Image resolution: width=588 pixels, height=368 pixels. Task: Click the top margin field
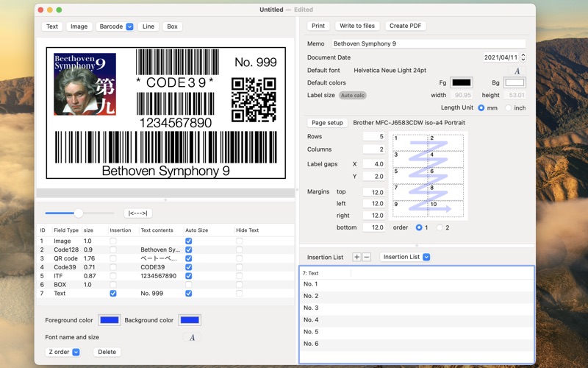374,192
